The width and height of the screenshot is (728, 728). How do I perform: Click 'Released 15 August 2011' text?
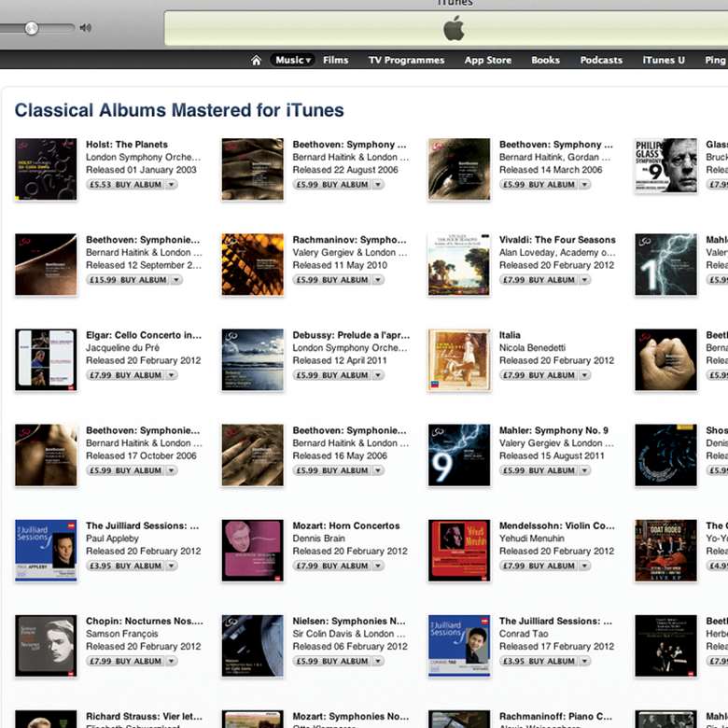tap(552, 455)
